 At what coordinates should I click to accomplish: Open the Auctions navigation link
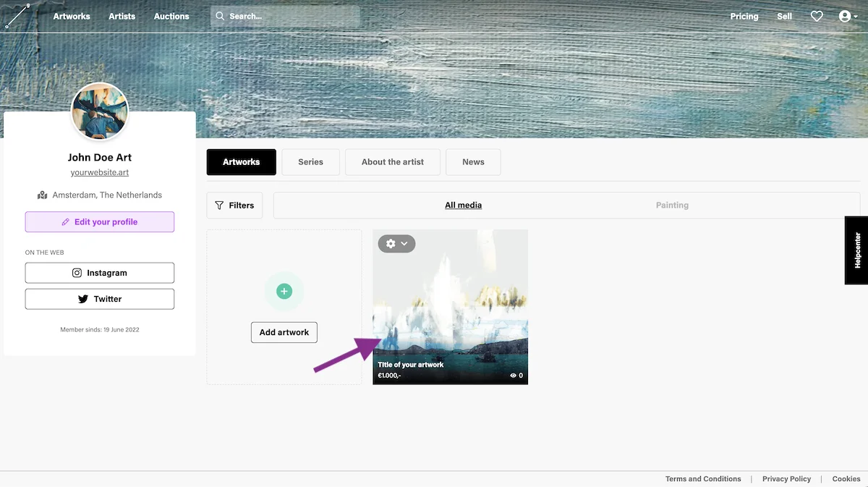(x=171, y=16)
